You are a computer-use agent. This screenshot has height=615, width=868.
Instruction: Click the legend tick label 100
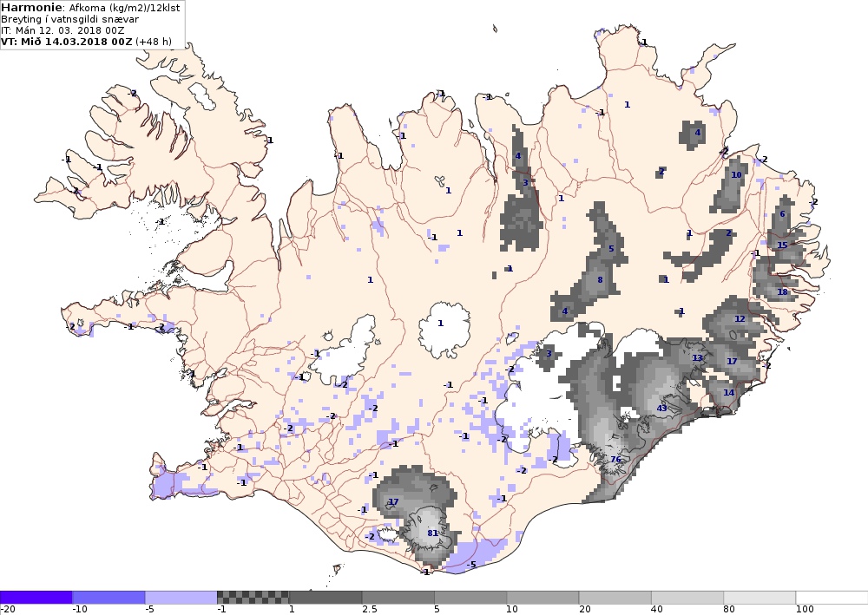point(805,610)
